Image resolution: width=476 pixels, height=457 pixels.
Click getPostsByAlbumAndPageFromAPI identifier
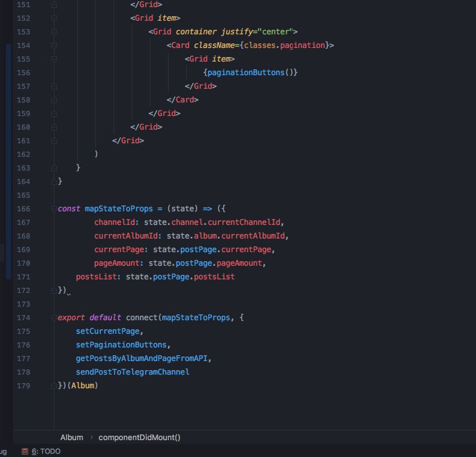tap(142, 358)
